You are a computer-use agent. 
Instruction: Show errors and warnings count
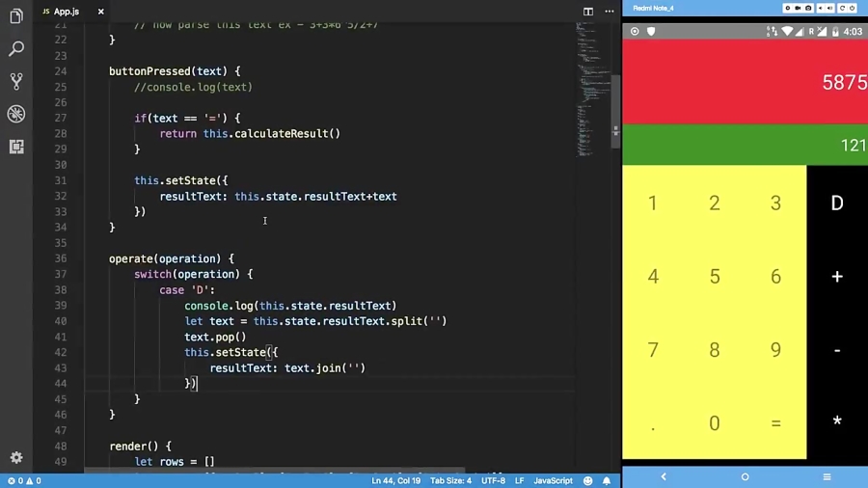tap(24, 481)
